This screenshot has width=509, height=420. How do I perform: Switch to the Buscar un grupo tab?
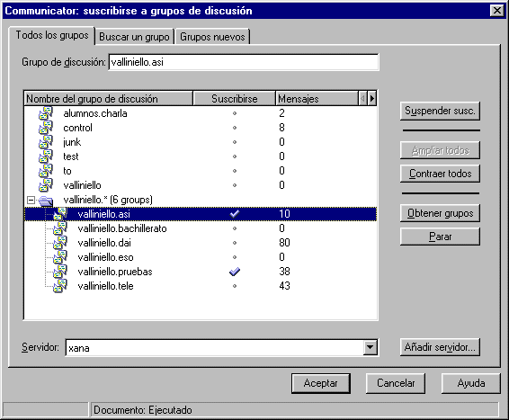[134, 37]
